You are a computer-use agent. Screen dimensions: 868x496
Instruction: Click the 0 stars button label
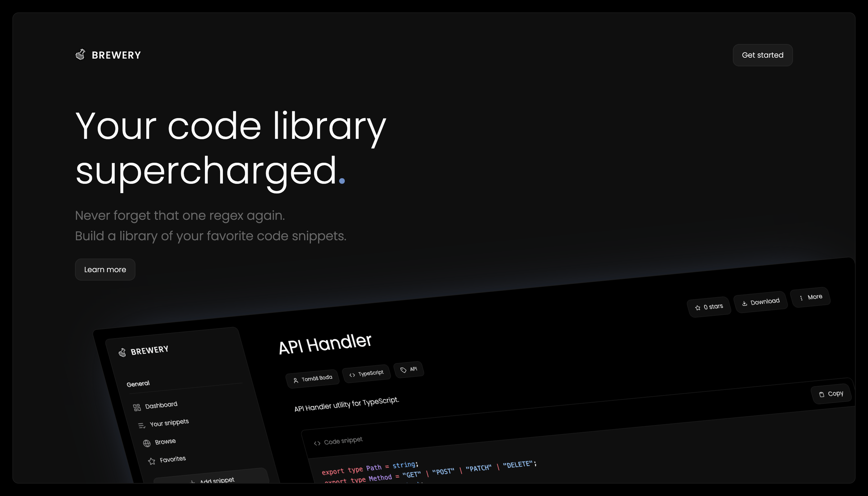coord(713,307)
